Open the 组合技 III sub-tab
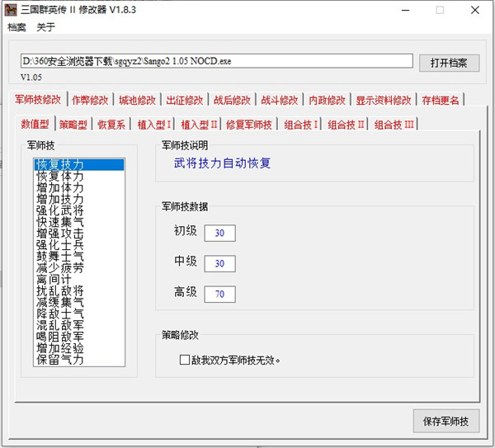The image size is (495, 448). pyautogui.click(x=394, y=125)
